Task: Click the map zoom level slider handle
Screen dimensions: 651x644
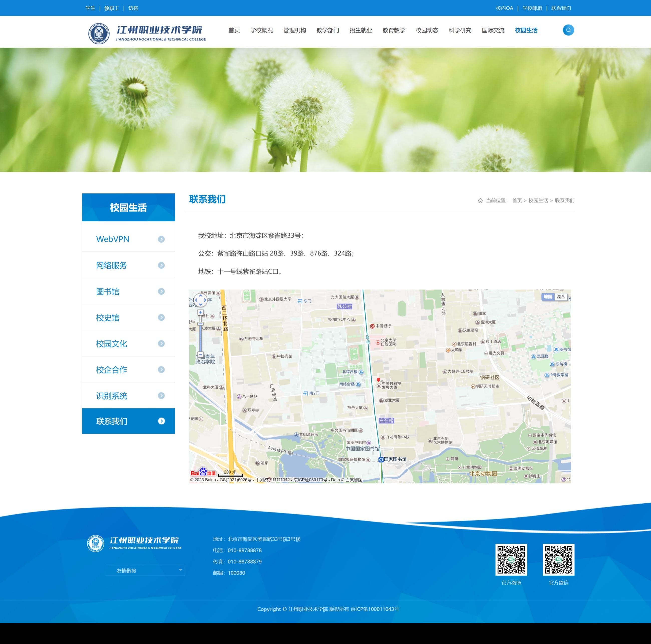Action: pos(201,324)
